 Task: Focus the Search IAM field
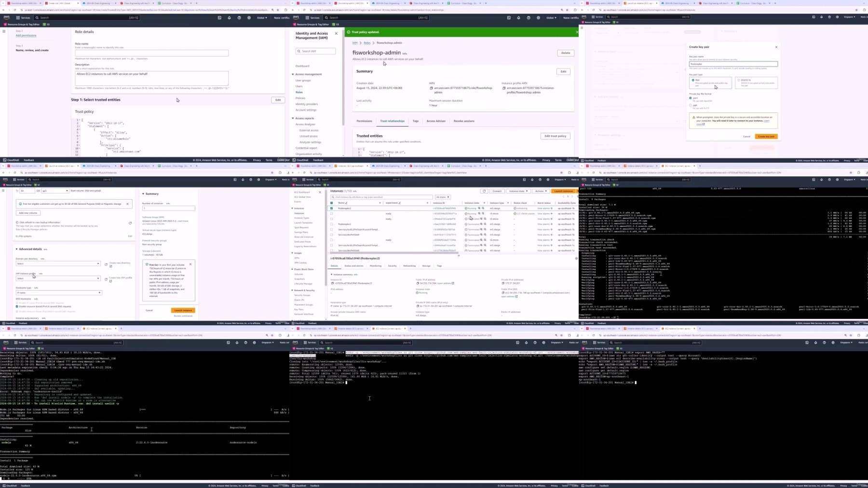316,51
